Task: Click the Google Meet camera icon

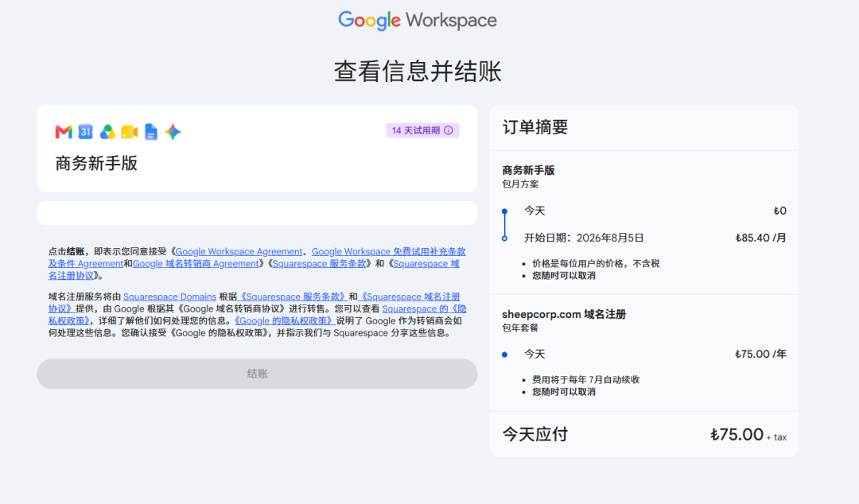Action: point(130,131)
